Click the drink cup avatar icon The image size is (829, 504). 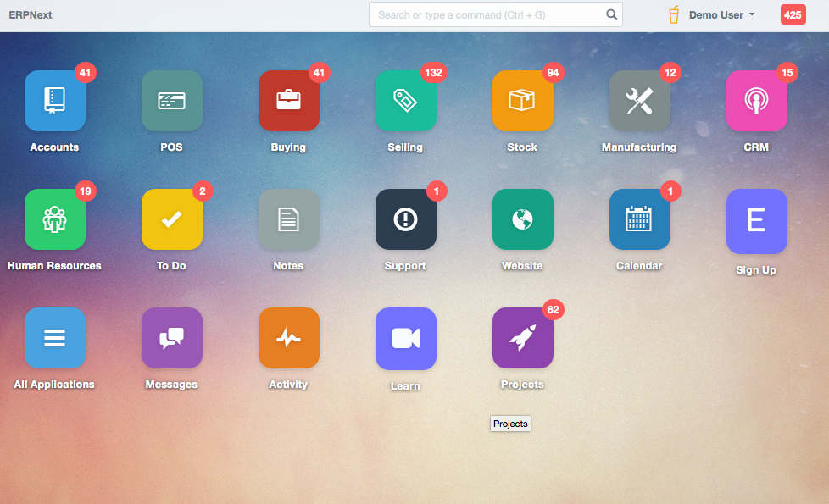click(674, 14)
